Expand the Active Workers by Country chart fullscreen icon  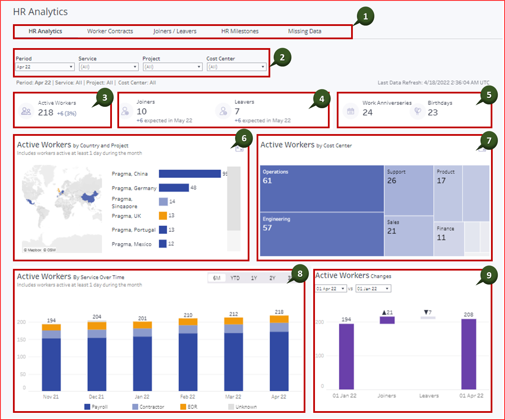(x=240, y=149)
